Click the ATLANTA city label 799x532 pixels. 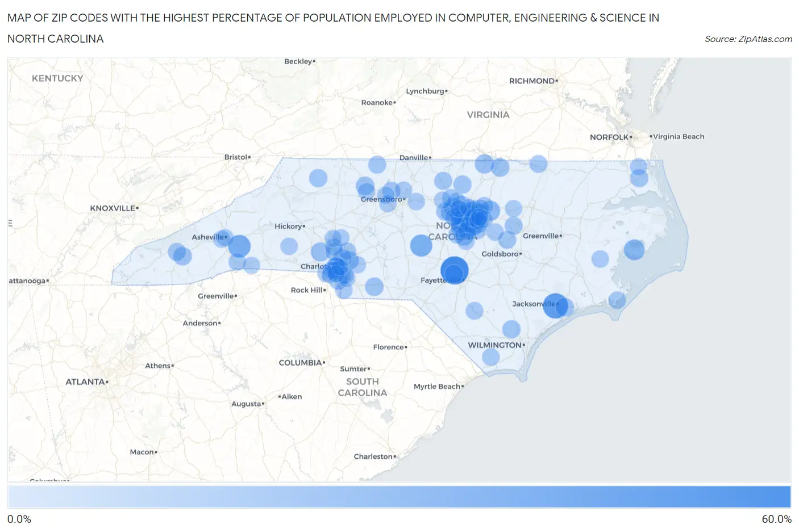coord(85,382)
